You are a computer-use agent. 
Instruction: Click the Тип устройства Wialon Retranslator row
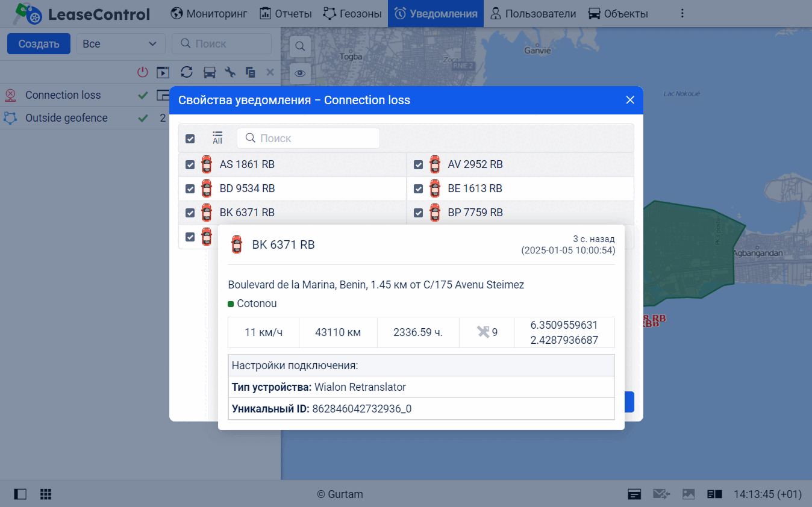[421, 387]
